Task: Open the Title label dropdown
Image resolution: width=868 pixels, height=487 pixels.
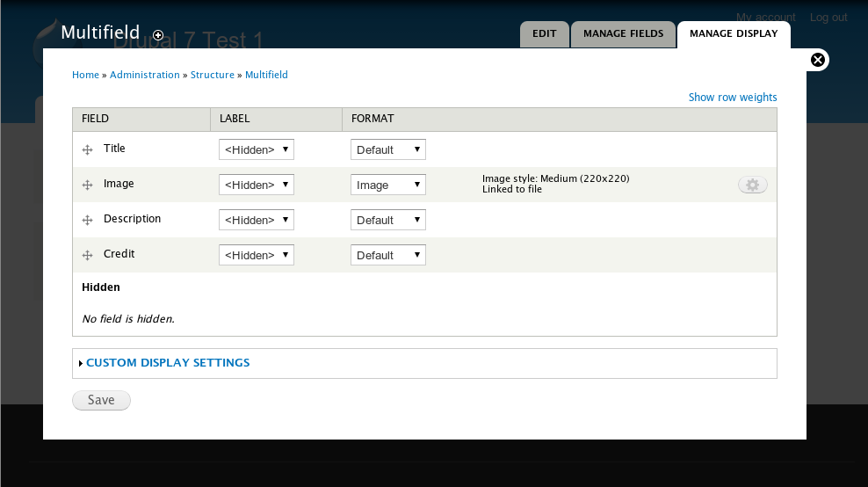Action: click(257, 149)
